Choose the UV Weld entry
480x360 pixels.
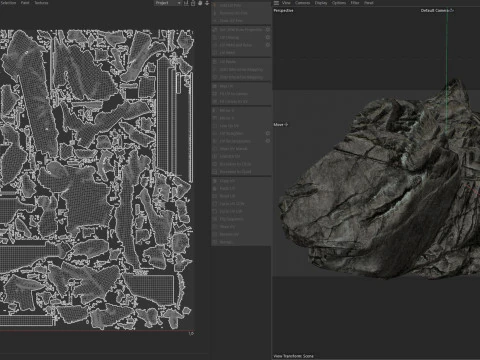(241, 53)
